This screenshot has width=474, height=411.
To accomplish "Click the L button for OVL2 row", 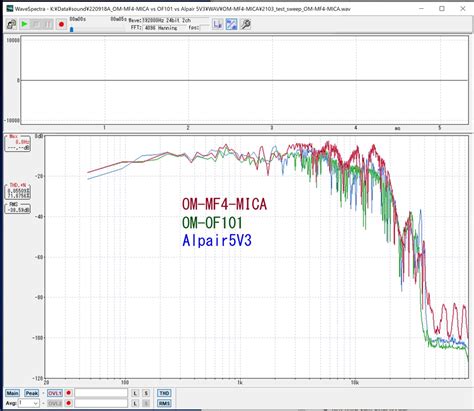I will [x=135, y=403].
